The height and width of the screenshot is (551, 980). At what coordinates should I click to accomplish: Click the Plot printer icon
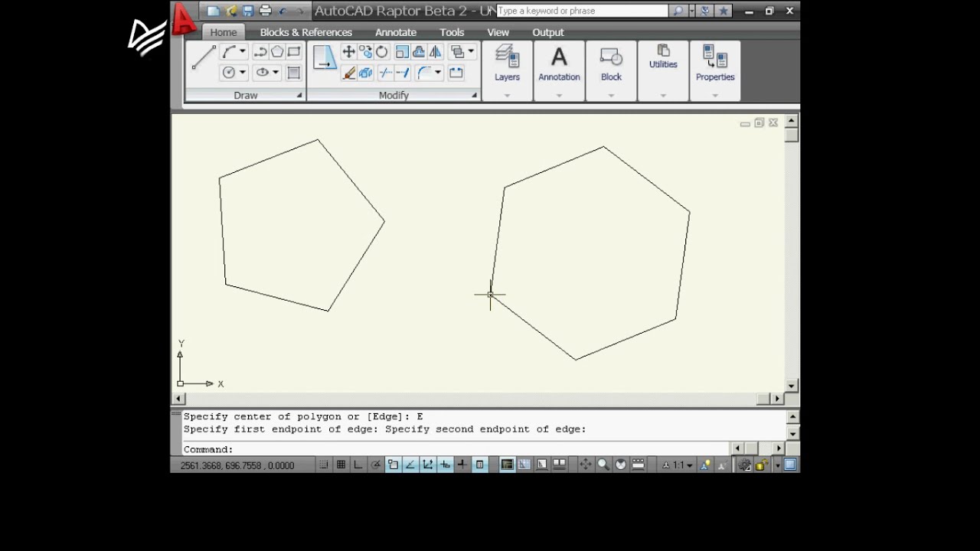click(266, 11)
